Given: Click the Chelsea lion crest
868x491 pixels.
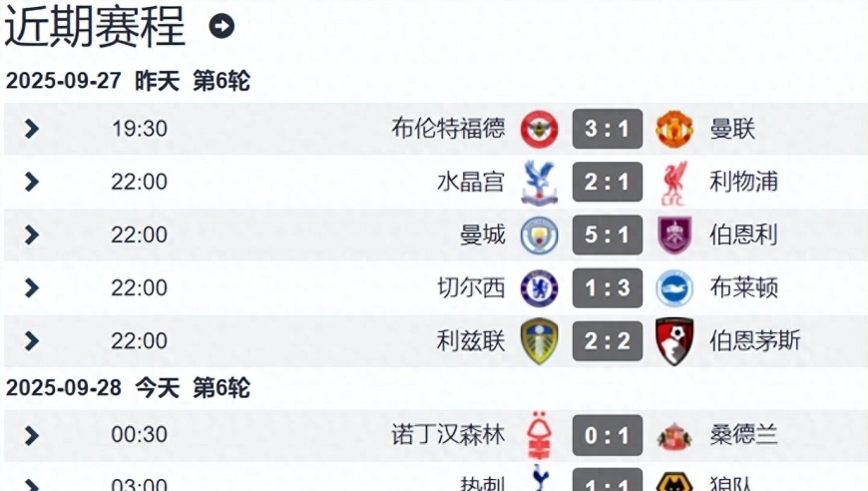Looking at the screenshot, I should click(539, 288).
